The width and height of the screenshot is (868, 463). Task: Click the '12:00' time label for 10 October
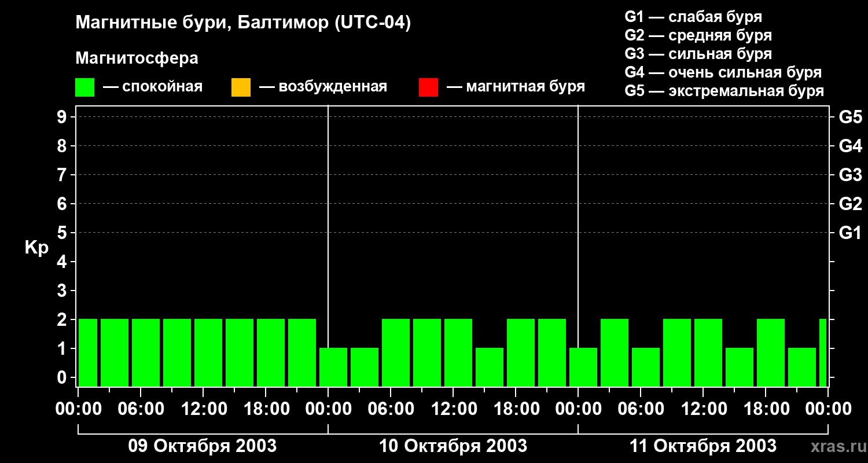[453, 409]
